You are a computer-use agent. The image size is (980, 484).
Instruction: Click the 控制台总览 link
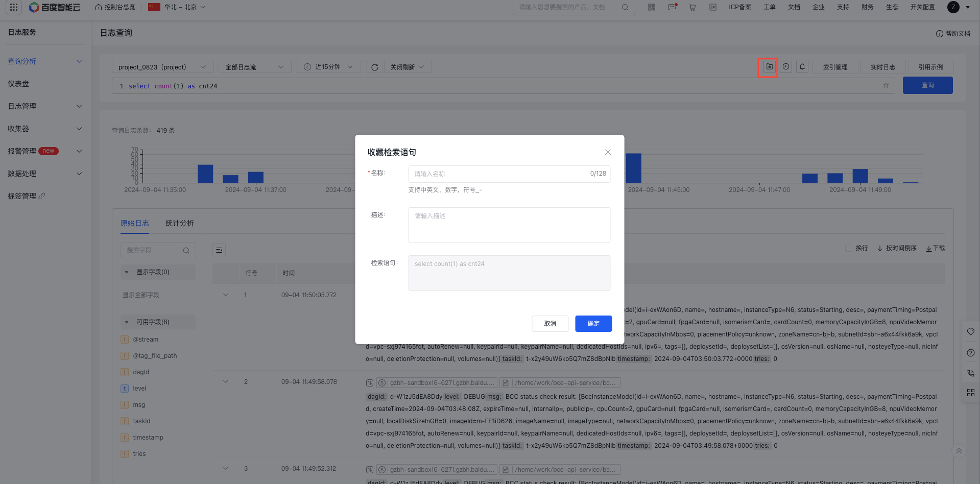click(115, 7)
